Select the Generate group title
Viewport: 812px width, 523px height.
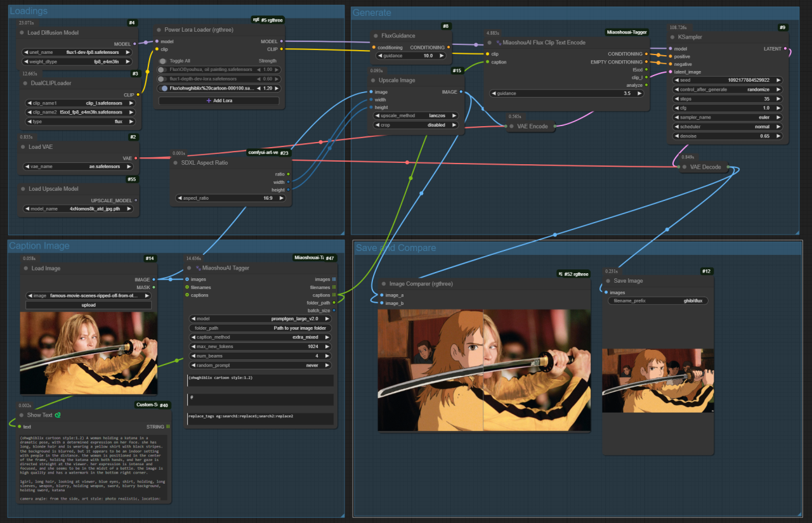pos(372,13)
